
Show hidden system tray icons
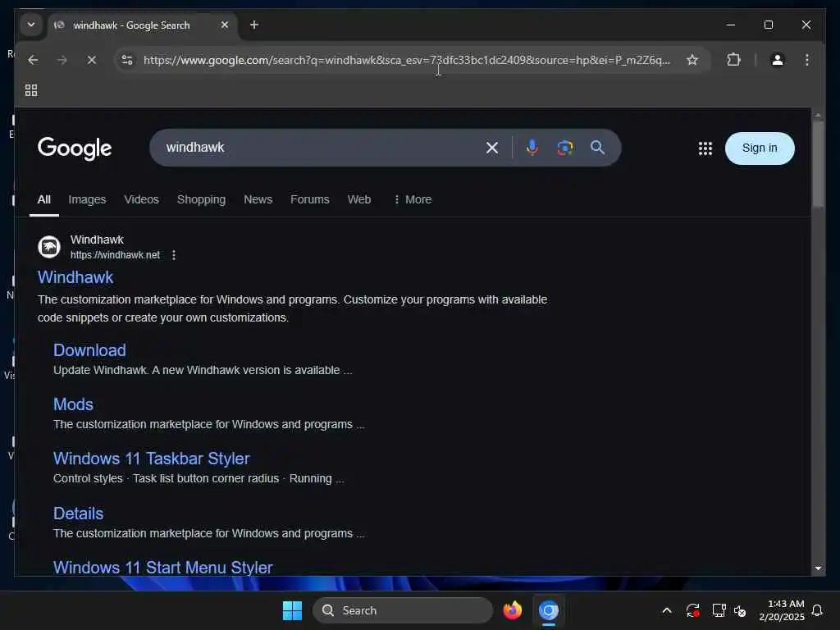[666, 610]
